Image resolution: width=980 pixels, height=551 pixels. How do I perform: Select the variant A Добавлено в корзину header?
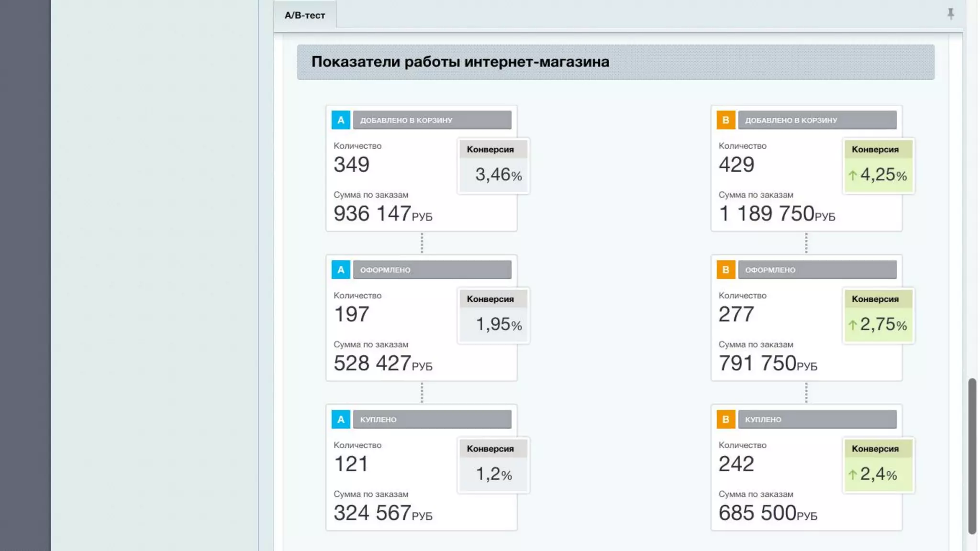pos(432,120)
